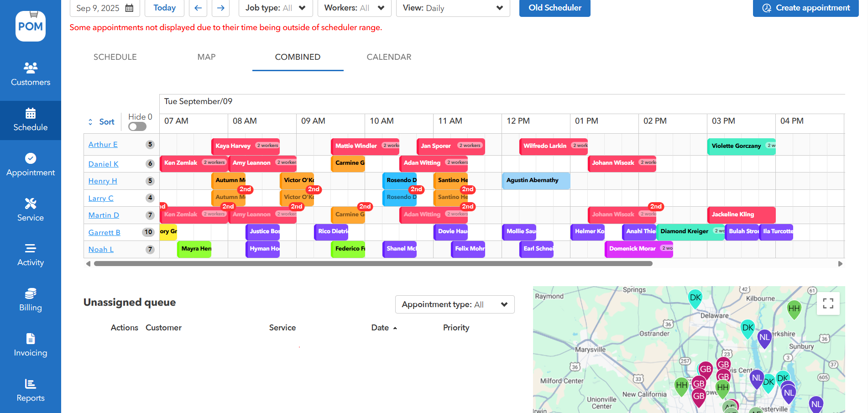The width and height of the screenshot is (868, 413).
Task: Switch to the CALENDAR tab
Action: [389, 57]
